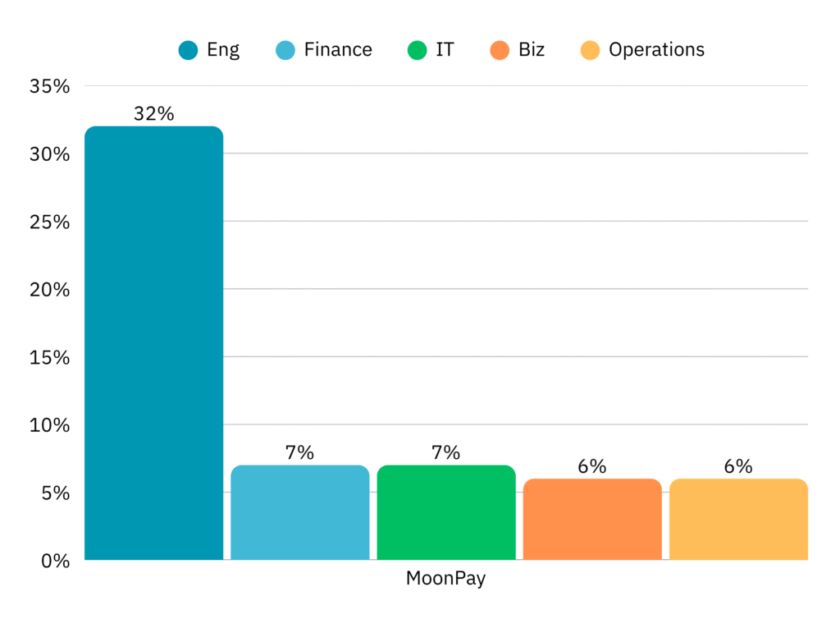Click the 35% y-axis label
Image resolution: width=840 pixels, height=619 pixels.
pyautogui.click(x=51, y=86)
